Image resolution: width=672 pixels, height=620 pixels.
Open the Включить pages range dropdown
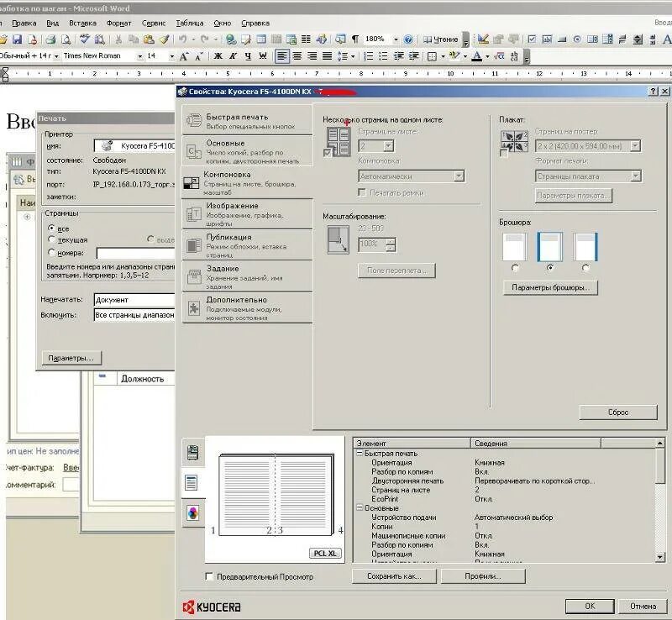click(134, 315)
